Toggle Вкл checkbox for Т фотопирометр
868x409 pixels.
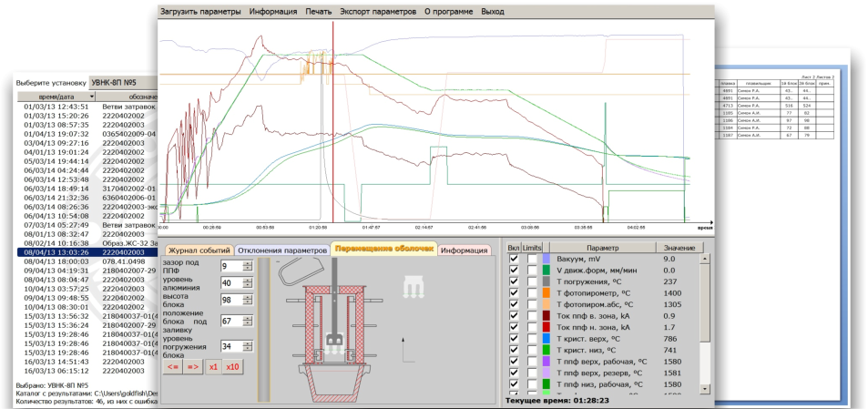point(515,293)
